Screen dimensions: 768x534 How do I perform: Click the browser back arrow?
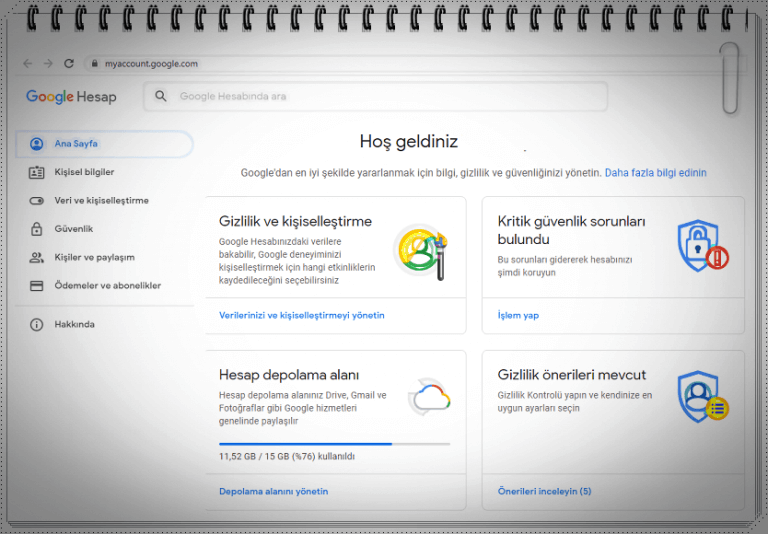tap(28, 64)
